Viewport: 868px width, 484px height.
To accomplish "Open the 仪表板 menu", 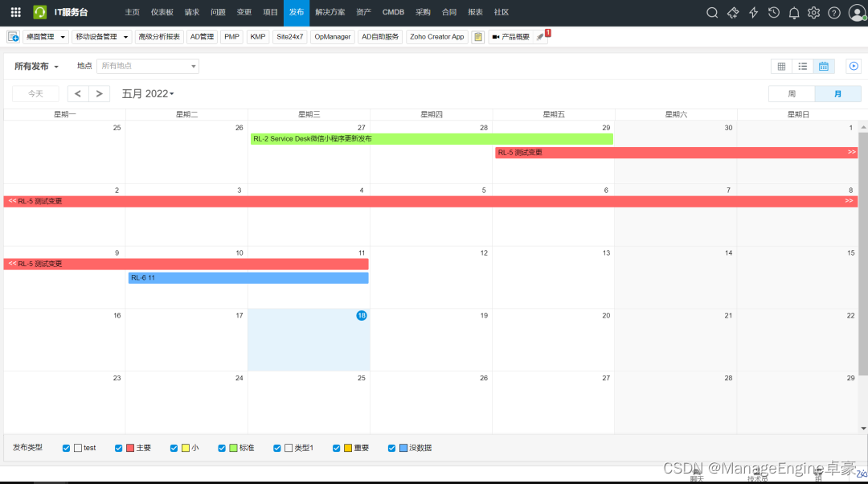I will point(162,12).
